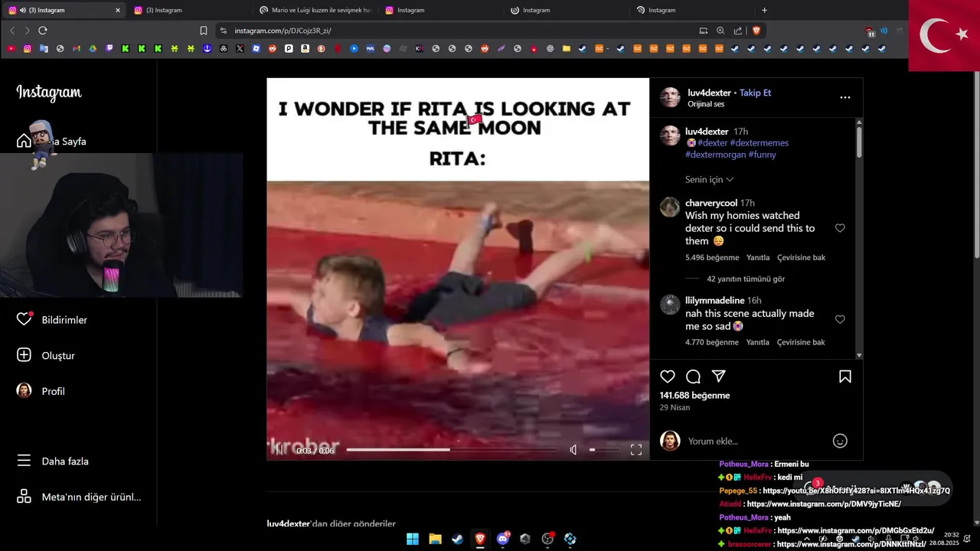
Task: Open the comment bubble icon under the post
Action: [x=693, y=377]
